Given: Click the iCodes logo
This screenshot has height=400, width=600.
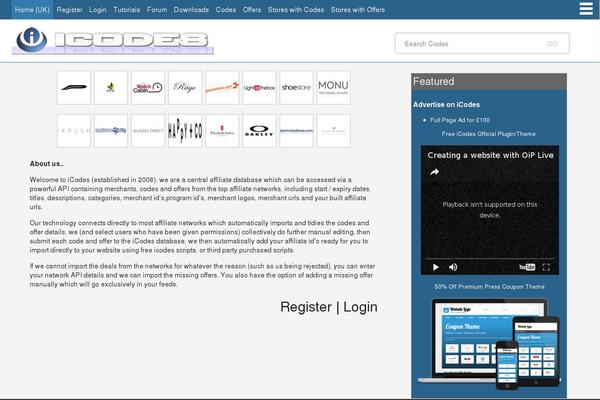Looking at the screenshot, I should tap(112, 41).
